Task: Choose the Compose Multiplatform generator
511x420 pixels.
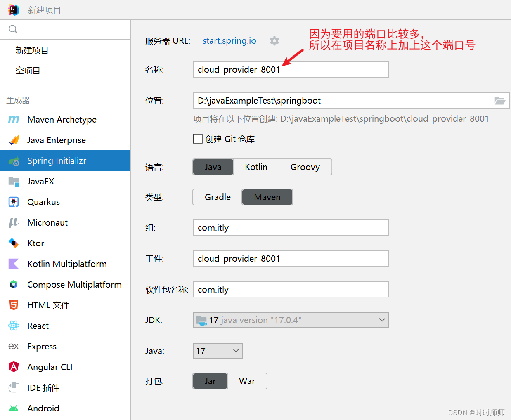Action: pos(65,284)
